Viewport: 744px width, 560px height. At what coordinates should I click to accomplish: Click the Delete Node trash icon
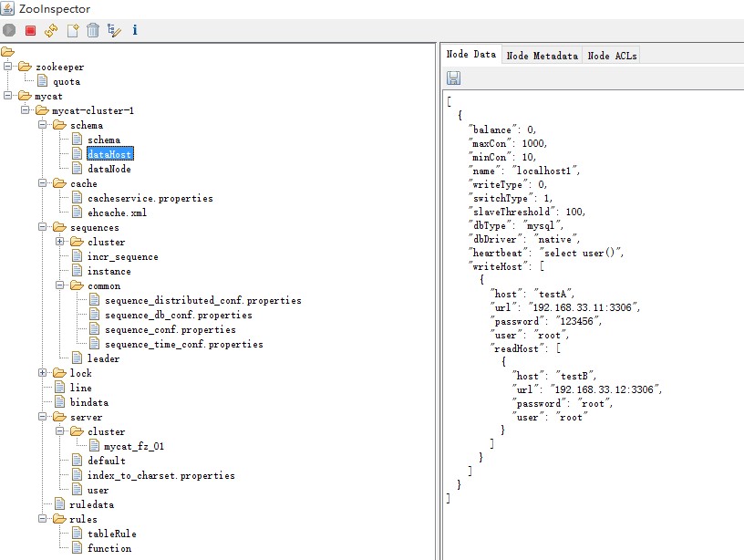pos(93,30)
